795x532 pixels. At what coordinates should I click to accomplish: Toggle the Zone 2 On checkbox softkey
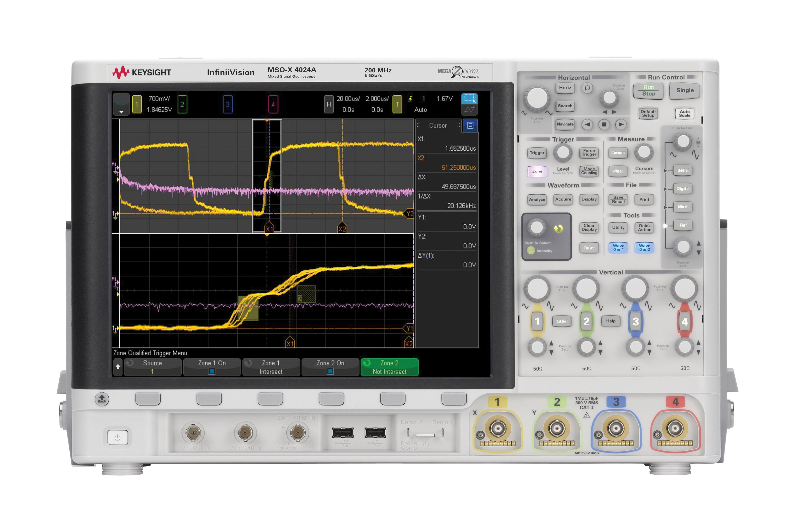click(330, 367)
